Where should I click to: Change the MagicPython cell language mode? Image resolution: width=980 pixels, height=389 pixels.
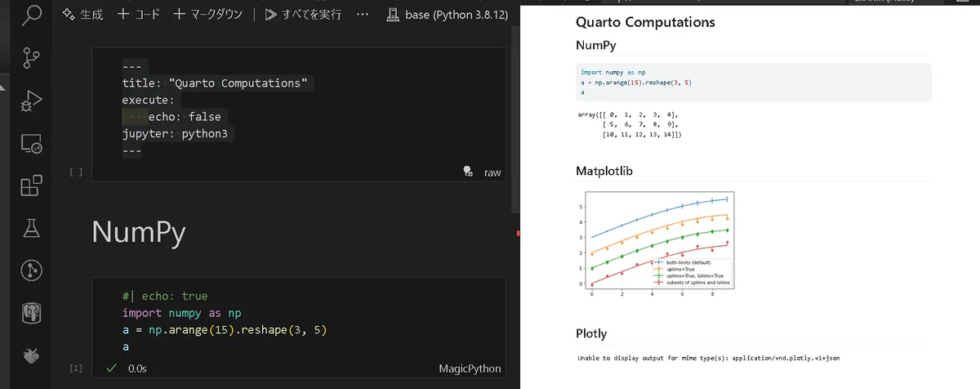click(470, 369)
